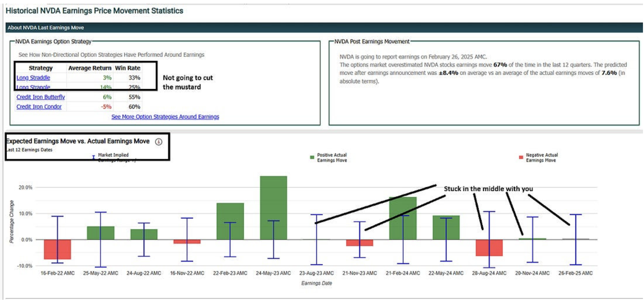
Task: Click the tall green bar for 24-May-23 AMC
Action: click(x=274, y=208)
